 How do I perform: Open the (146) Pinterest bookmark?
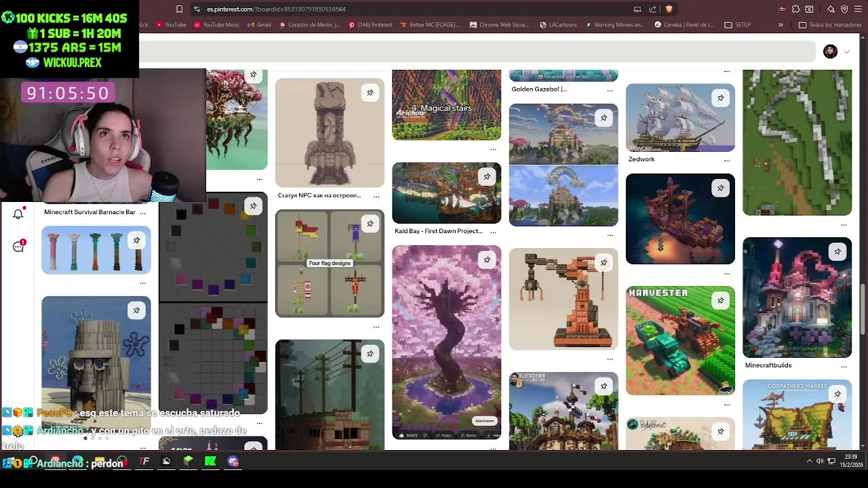point(370,25)
